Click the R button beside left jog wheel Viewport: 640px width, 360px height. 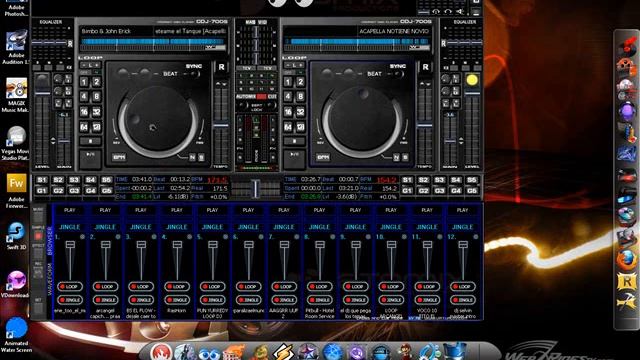pyautogui.click(x=221, y=67)
